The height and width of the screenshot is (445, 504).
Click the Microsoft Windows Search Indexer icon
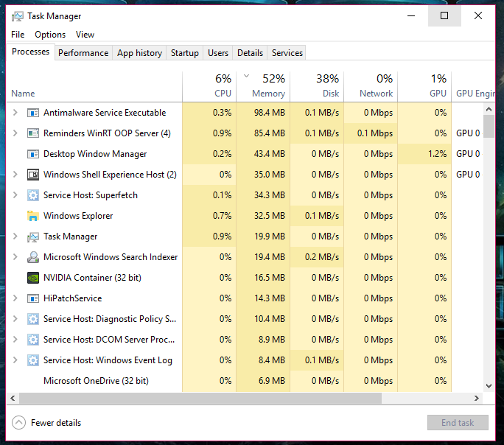coord(32,257)
